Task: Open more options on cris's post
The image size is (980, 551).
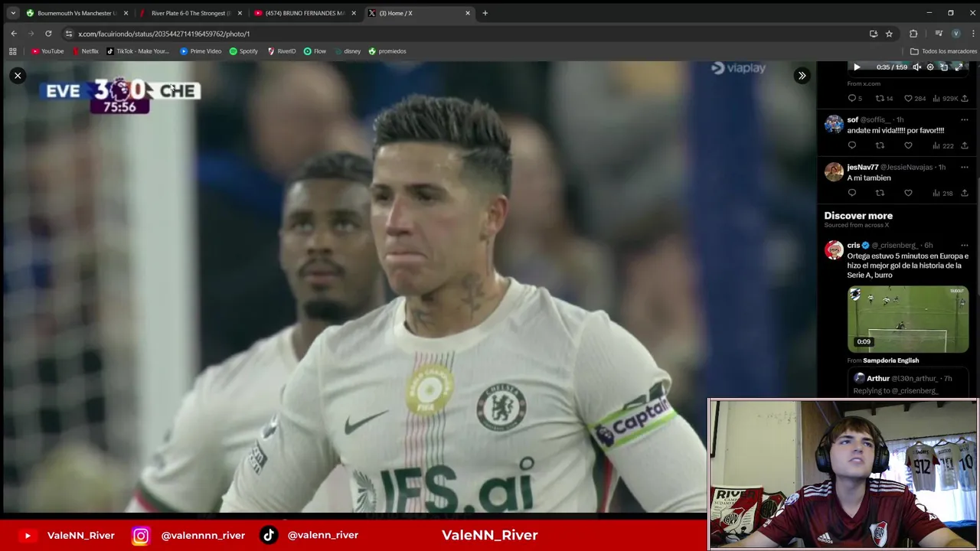Action: point(964,245)
